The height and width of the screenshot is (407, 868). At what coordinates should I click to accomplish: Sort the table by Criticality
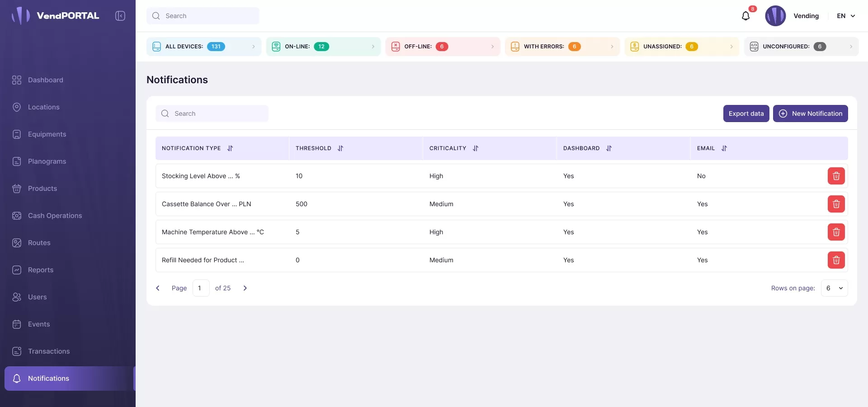[x=476, y=148]
